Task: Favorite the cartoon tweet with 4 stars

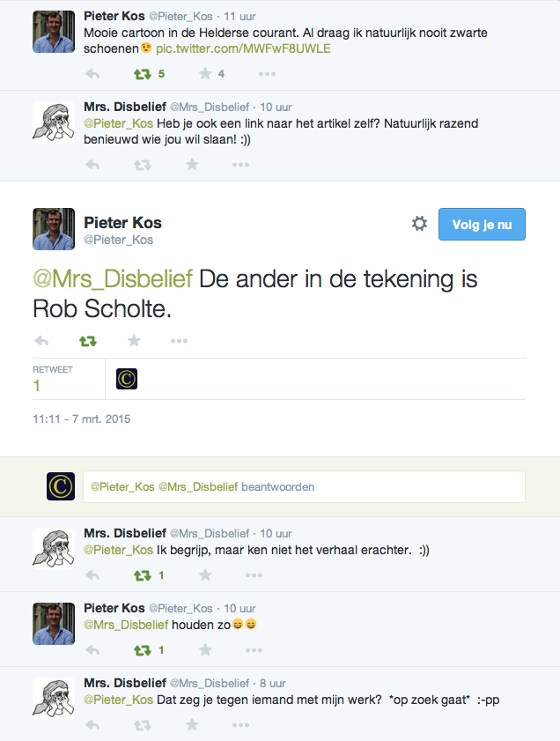Action: click(x=205, y=74)
